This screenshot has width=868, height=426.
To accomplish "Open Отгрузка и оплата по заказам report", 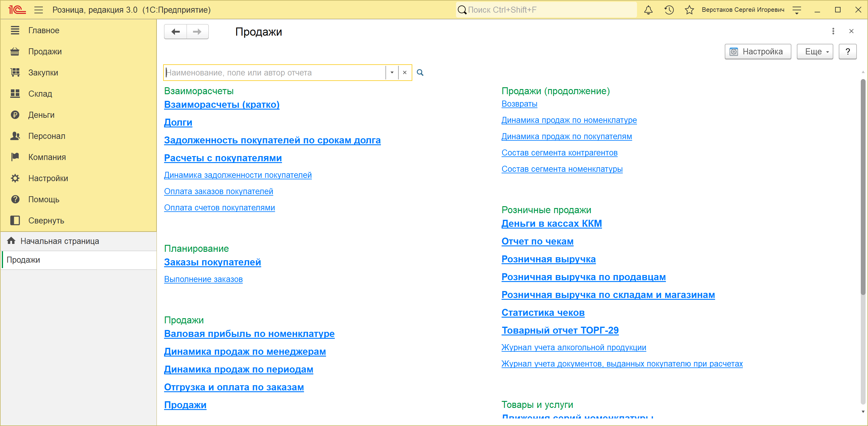I will point(234,388).
